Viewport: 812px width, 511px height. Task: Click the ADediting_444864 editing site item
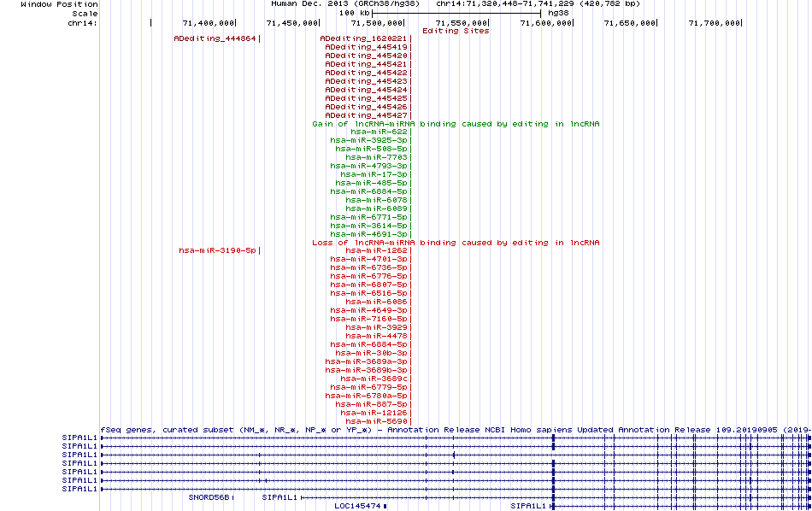click(215, 38)
